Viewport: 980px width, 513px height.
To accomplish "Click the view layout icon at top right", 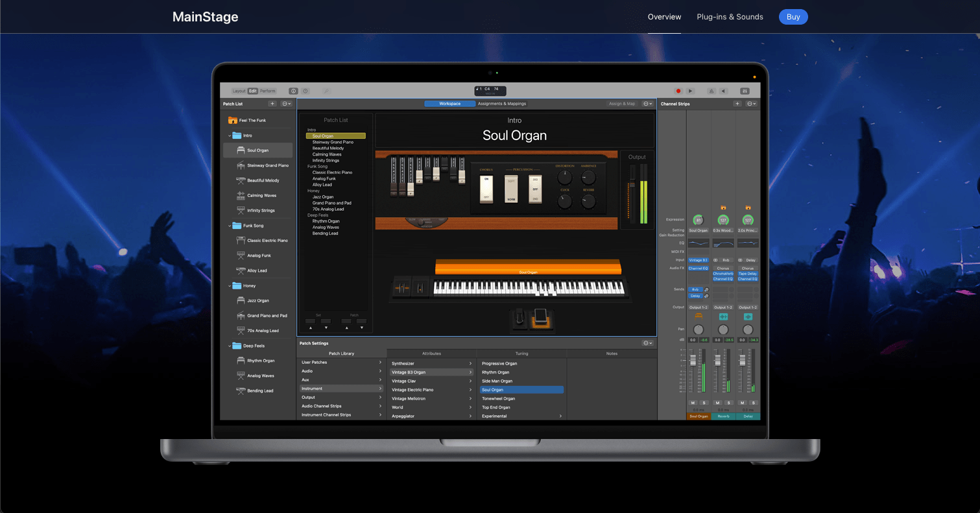I will click(745, 91).
